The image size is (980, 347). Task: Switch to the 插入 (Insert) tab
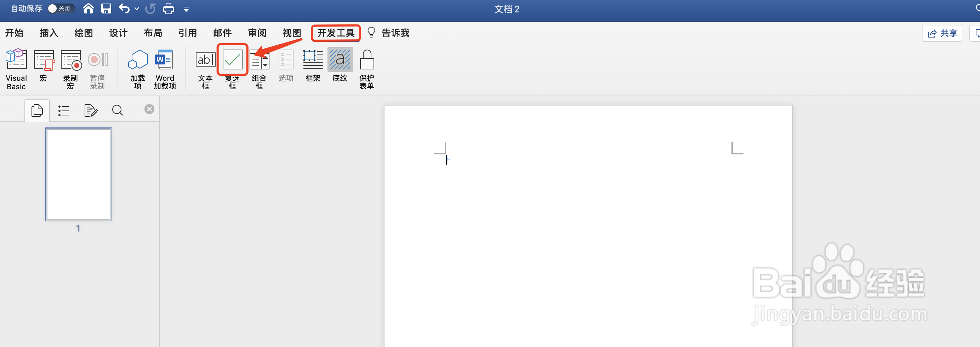coord(49,33)
